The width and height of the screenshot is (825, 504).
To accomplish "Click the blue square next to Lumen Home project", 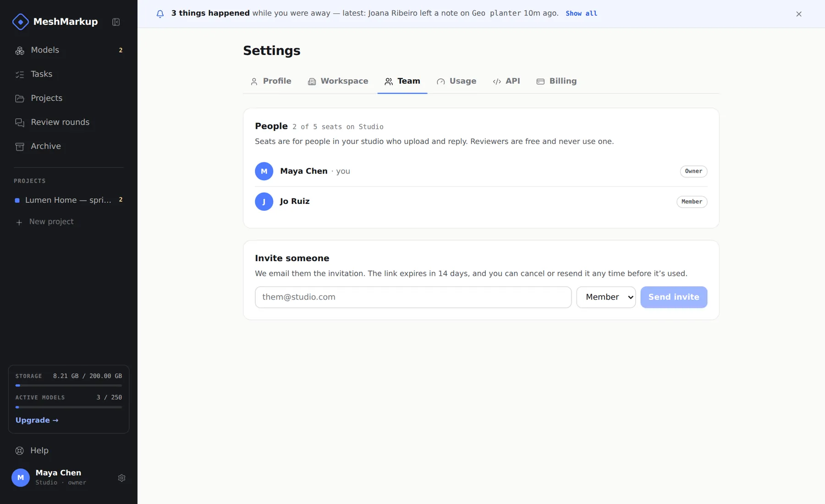I will point(17,200).
